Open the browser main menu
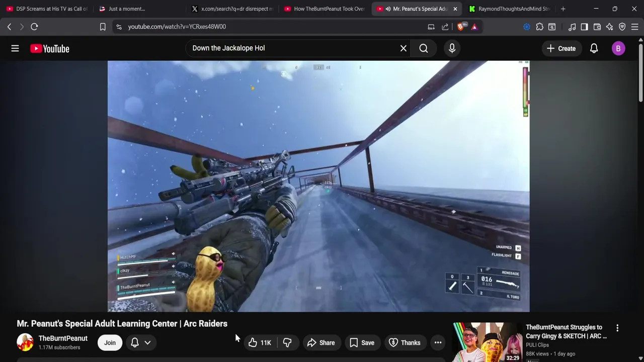644x362 pixels. [634, 27]
